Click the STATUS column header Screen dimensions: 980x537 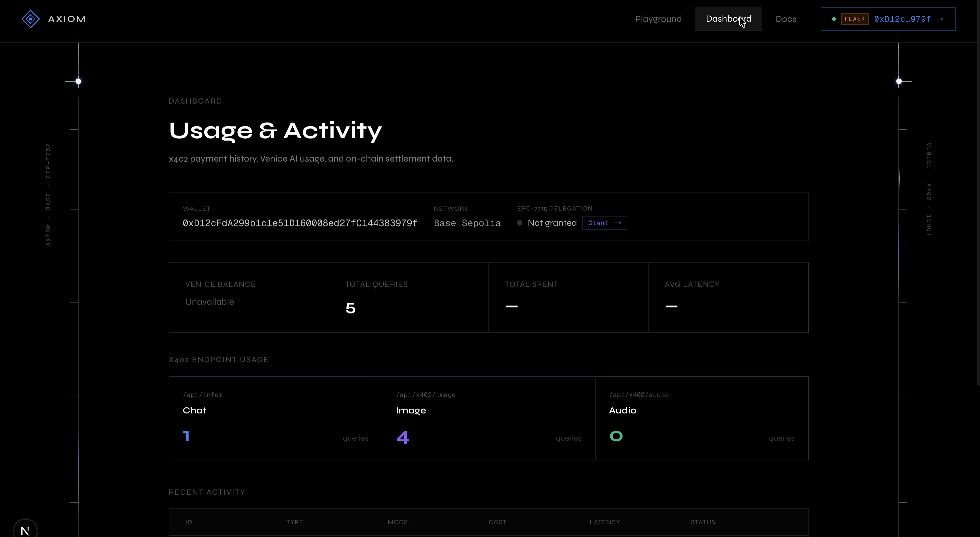click(703, 522)
